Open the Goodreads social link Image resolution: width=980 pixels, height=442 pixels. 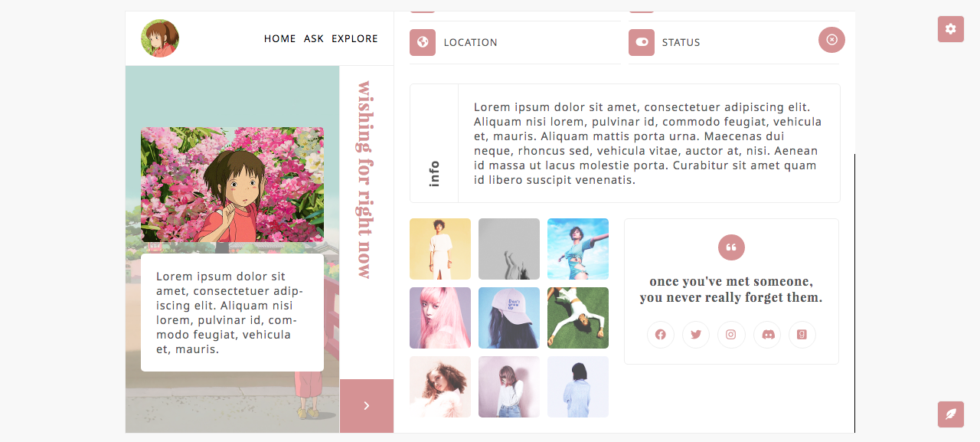point(802,335)
